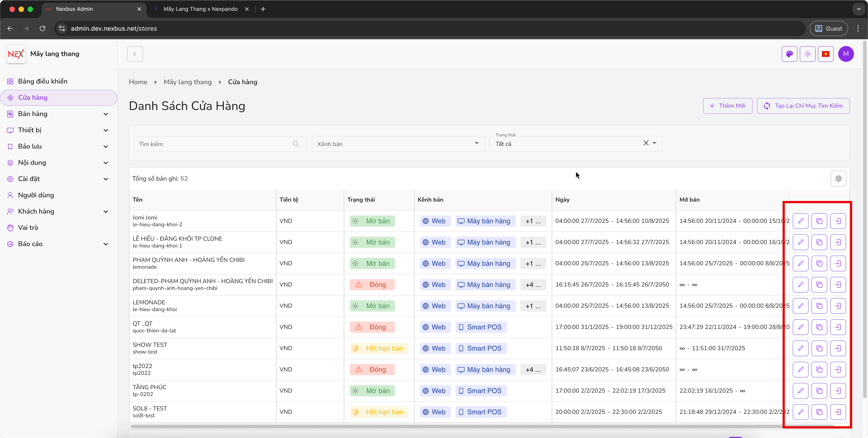Open table column settings gear
This screenshot has height=438, width=868.
(838, 178)
